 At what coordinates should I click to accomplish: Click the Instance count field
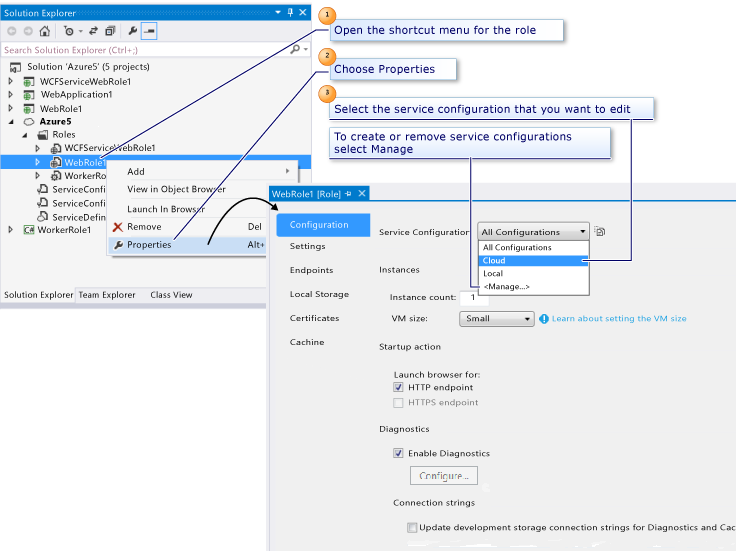(474, 297)
